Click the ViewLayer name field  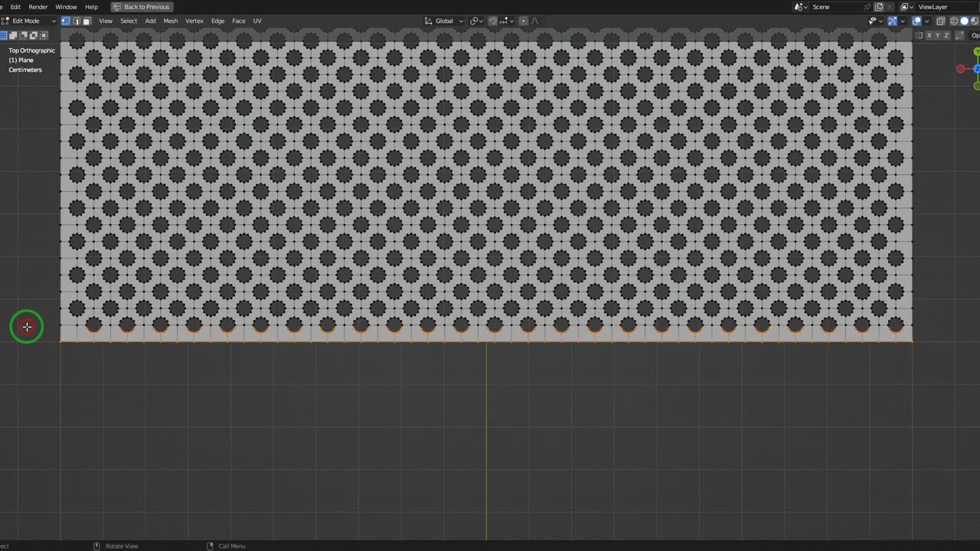pos(948,7)
